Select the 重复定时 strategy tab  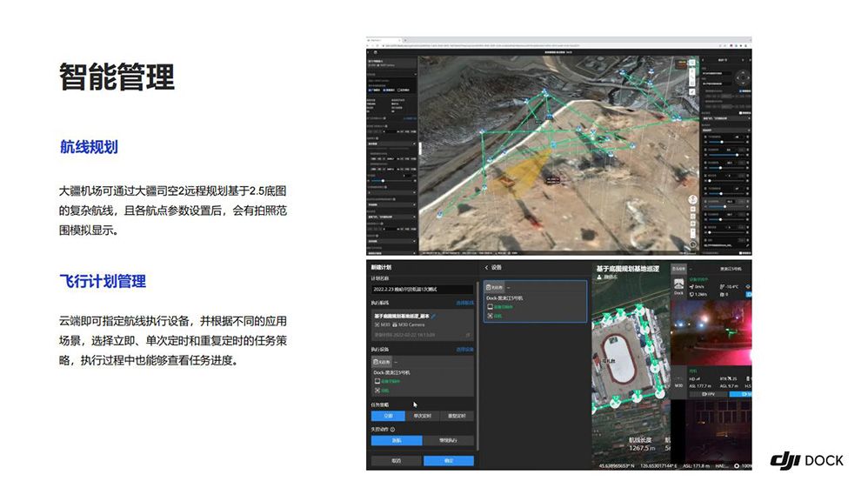click(457, 416)
